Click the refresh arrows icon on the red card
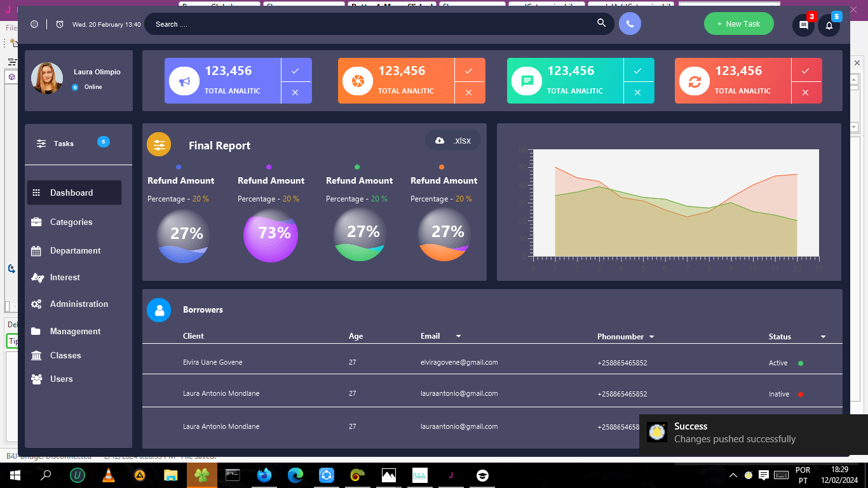 coord(695,81)
